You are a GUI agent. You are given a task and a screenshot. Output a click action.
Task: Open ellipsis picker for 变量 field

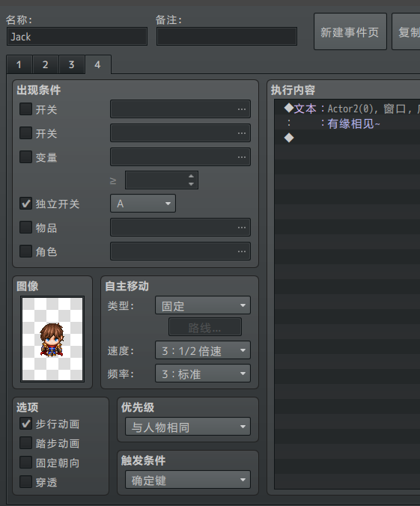(x=242, y=157)
